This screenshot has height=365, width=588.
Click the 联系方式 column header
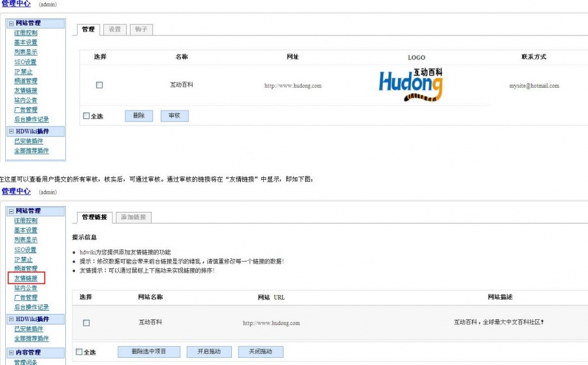coord(534,57)
